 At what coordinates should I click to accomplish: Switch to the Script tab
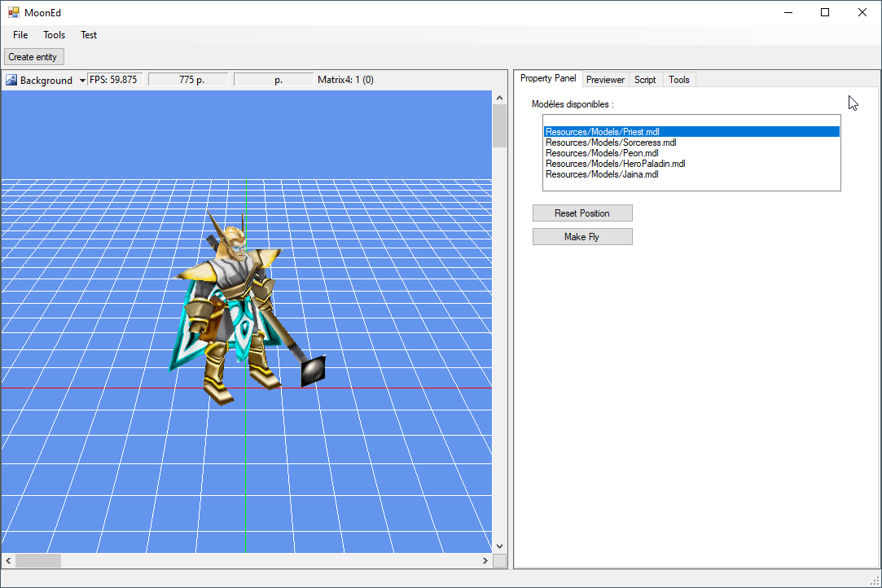click(645, 80)
